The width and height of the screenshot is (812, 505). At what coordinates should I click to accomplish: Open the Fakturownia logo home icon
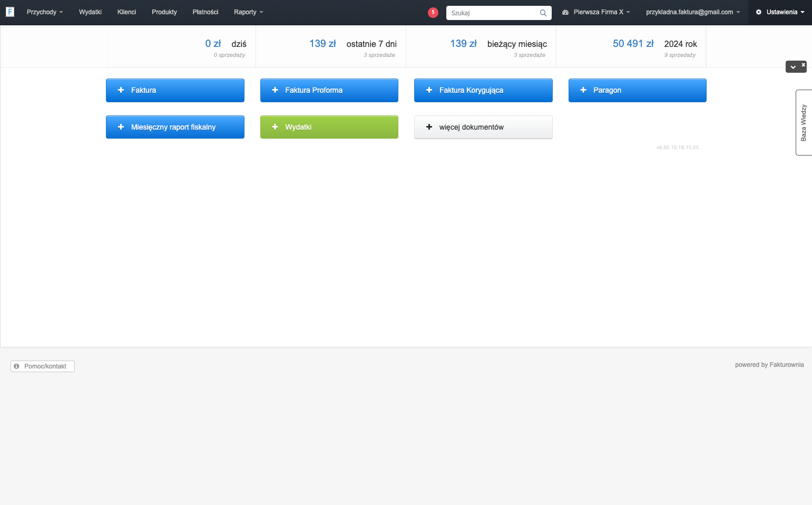point(10,12)
